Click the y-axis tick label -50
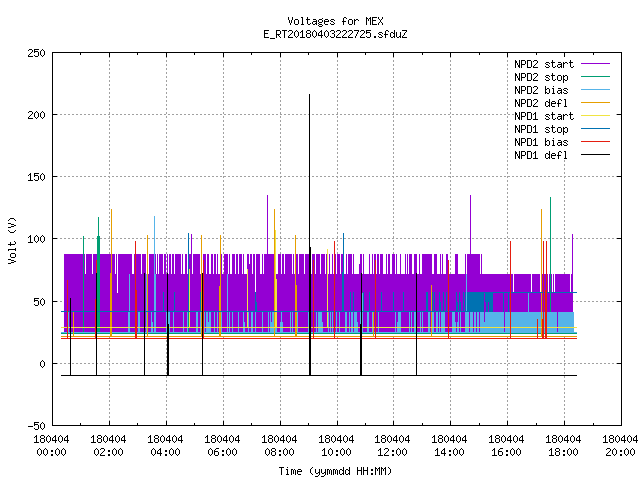Screen dimensions: 640x480 coord(37,427)
